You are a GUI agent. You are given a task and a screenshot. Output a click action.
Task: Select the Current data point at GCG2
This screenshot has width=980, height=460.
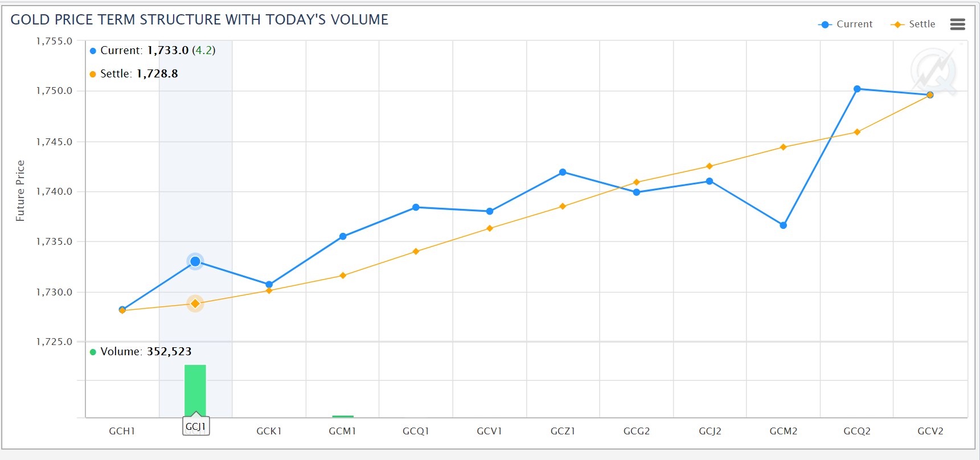click(x=637, y=192)
